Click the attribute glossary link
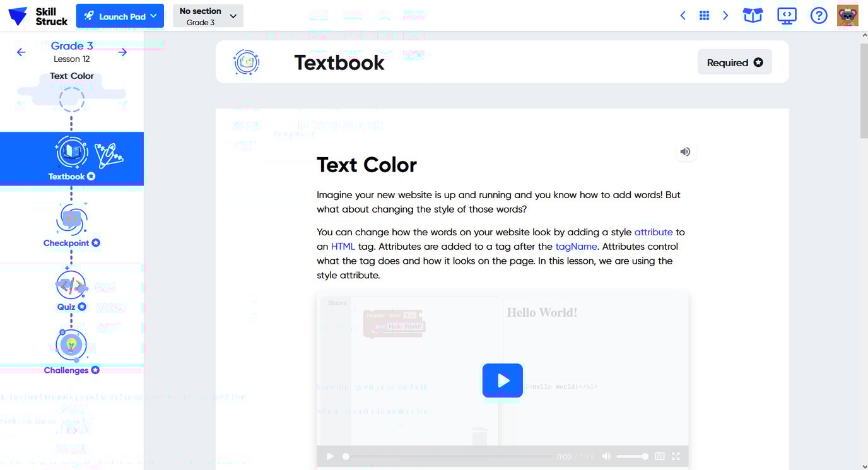The height and width of the screenshot is (470, 868). tap(653, 232)
